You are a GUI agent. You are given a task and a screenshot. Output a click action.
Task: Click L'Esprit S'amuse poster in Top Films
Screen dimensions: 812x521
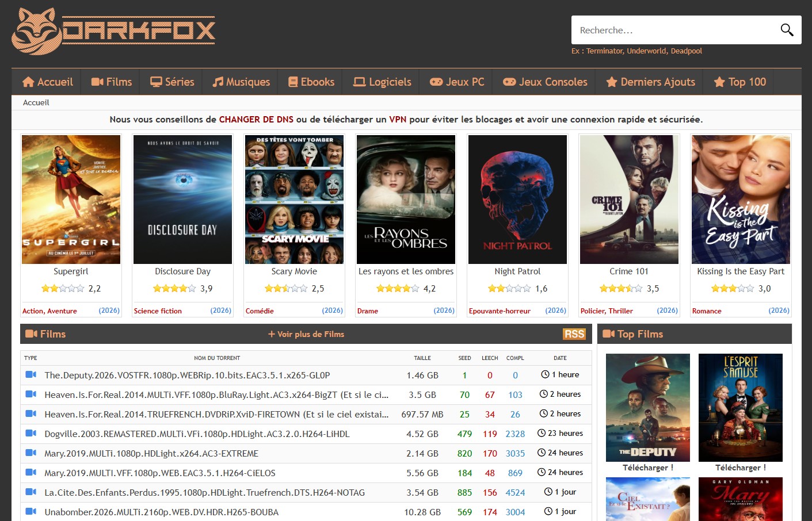click(x=741, y=407)
